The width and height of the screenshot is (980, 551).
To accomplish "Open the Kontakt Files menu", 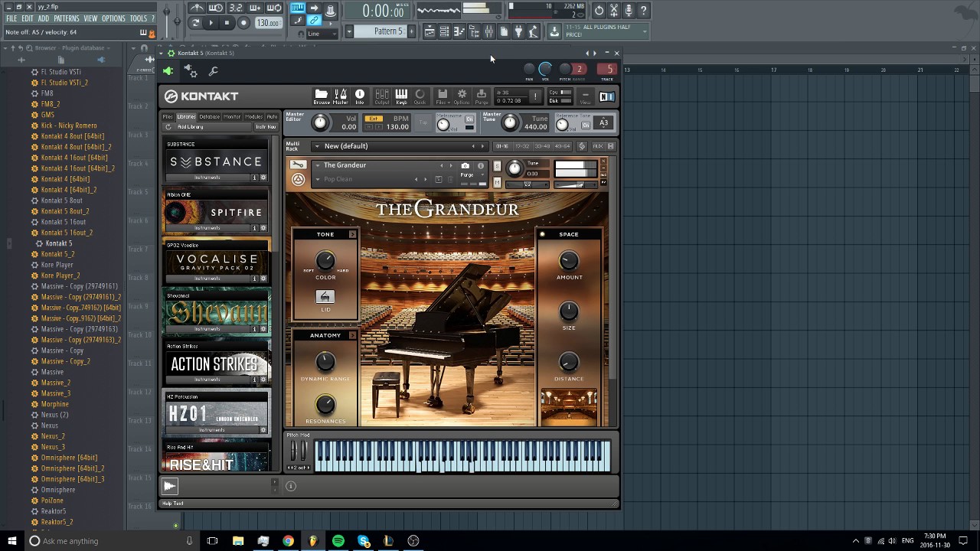I will coord(443,96).
